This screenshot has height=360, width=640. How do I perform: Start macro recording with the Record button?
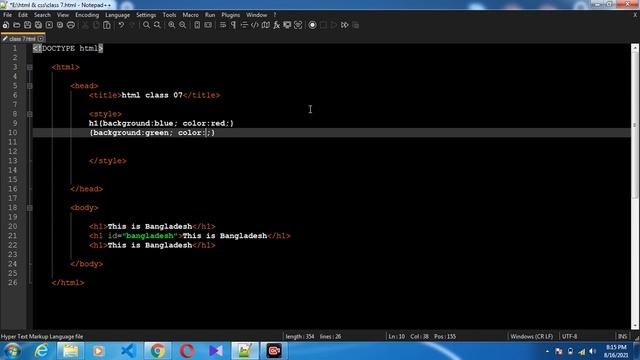tap(312, 25)
